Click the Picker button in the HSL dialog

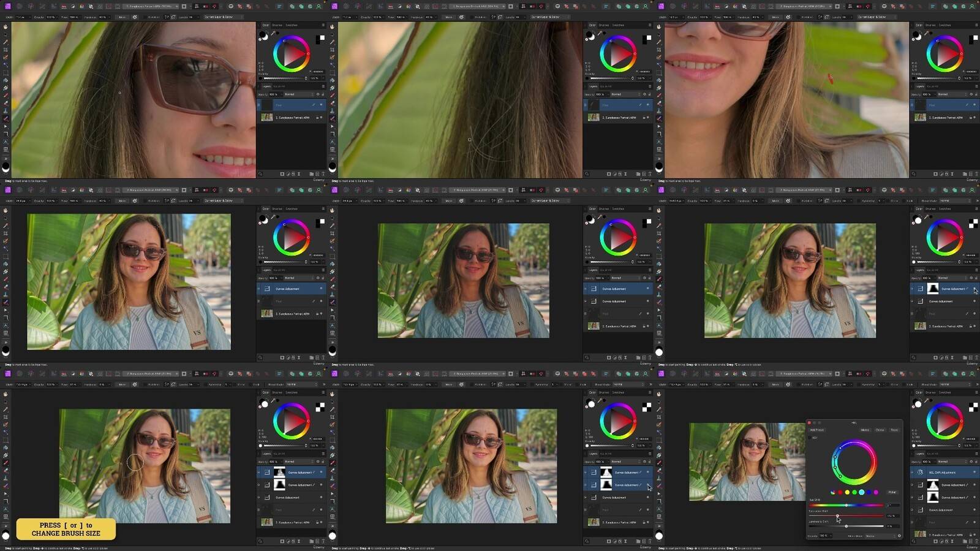[892, 492]
